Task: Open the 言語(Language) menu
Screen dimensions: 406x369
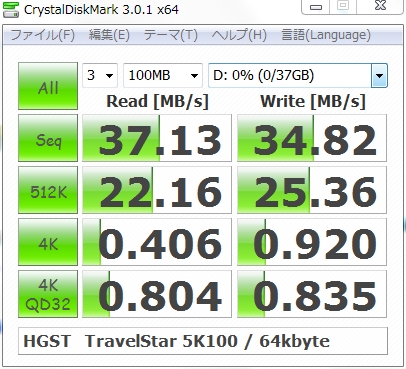Action: click(x=326, y=35)
